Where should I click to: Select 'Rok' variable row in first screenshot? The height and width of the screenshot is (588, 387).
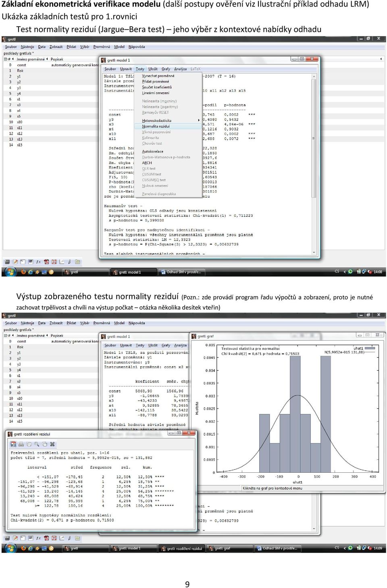click(x=50, y=71)
